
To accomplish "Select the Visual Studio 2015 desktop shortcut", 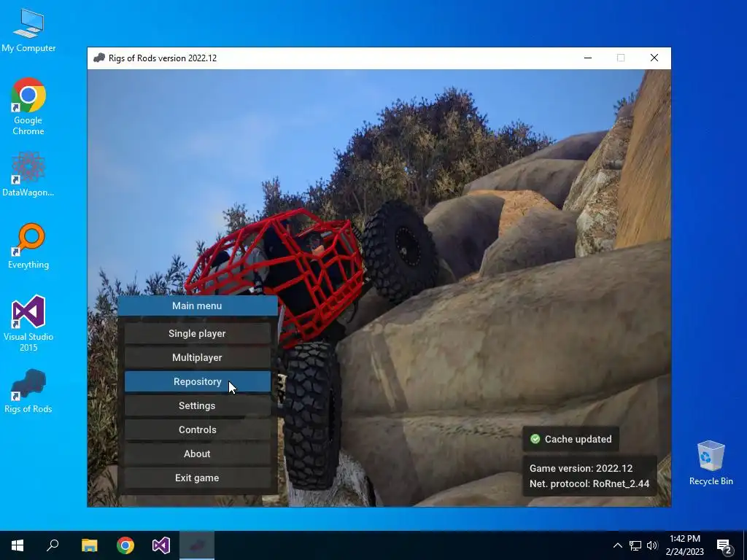I will click(28, 324).
